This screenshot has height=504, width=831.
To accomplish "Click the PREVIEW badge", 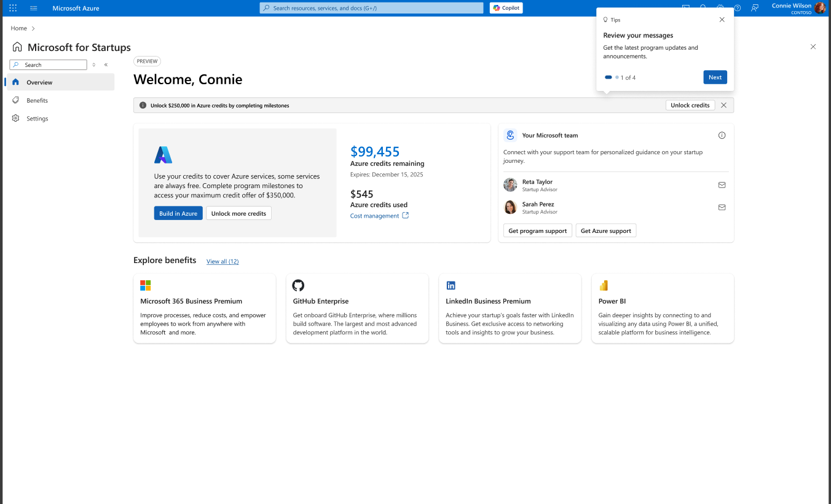I will coord(148,61).
